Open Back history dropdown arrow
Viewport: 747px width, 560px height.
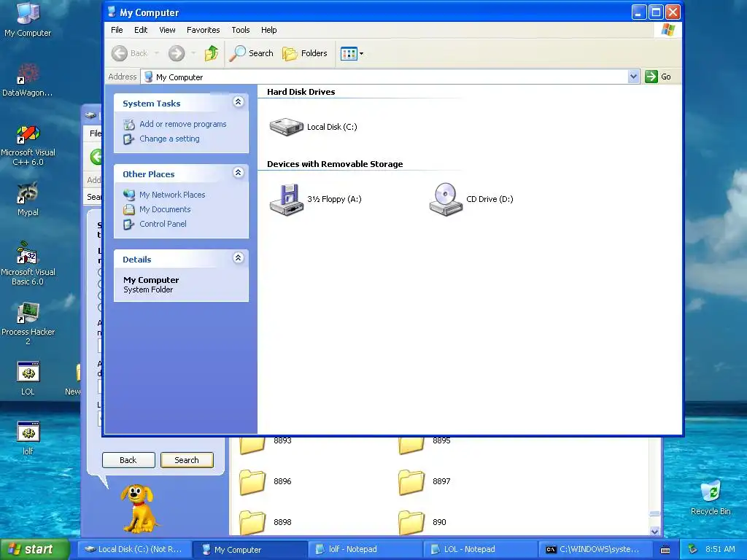coord(156,53)
